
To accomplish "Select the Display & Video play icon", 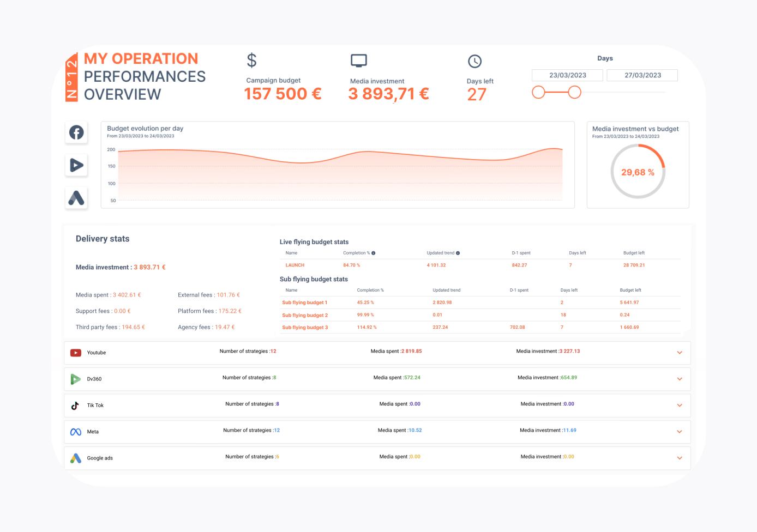I will (x=76, y=165).
